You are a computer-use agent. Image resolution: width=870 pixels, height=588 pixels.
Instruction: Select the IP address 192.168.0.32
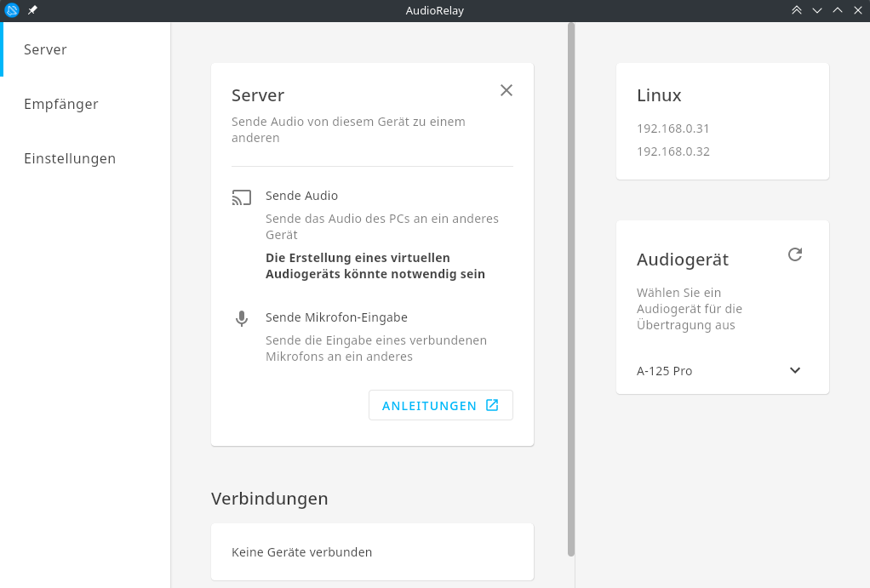click(x=673, y=151)
